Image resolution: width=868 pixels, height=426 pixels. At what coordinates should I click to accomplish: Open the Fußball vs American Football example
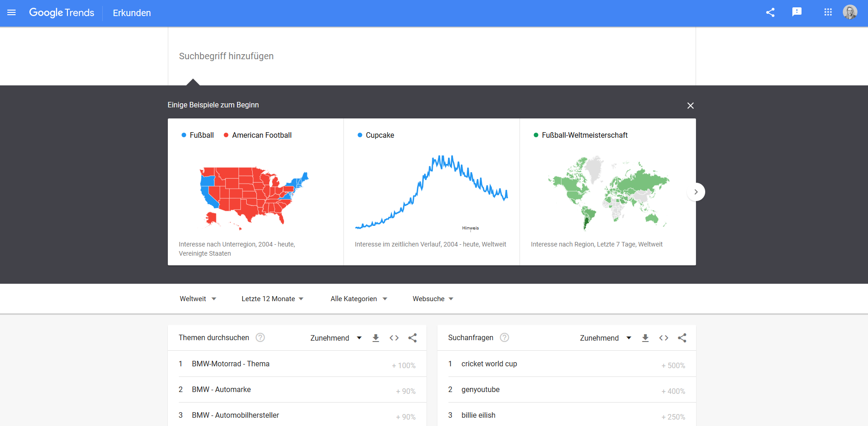(255, 192)
